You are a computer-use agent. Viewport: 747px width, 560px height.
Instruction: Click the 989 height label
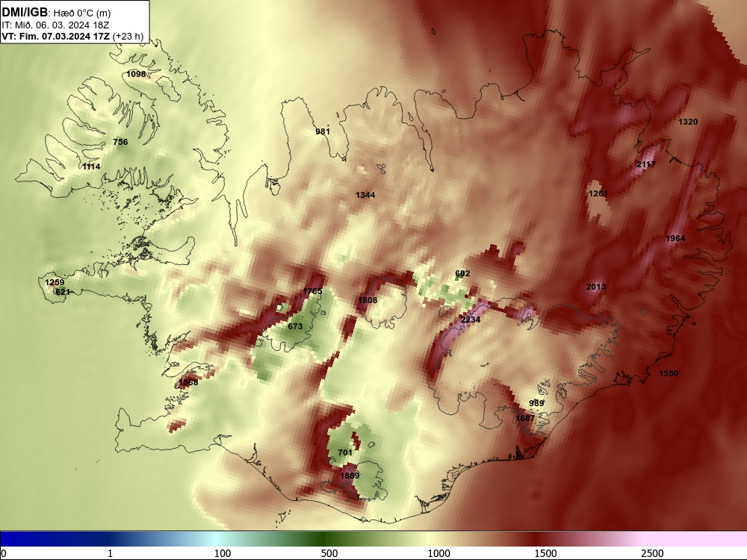(x=536, y=403)
